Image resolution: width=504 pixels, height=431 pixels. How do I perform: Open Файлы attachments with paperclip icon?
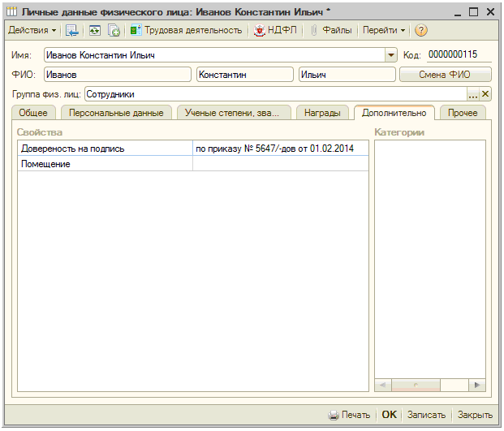pyautogui.click(x=331, y=30)
